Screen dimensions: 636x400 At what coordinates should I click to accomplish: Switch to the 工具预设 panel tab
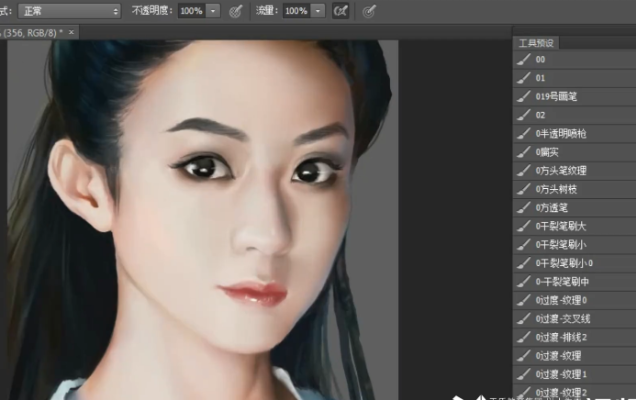[x=536, y=43]
